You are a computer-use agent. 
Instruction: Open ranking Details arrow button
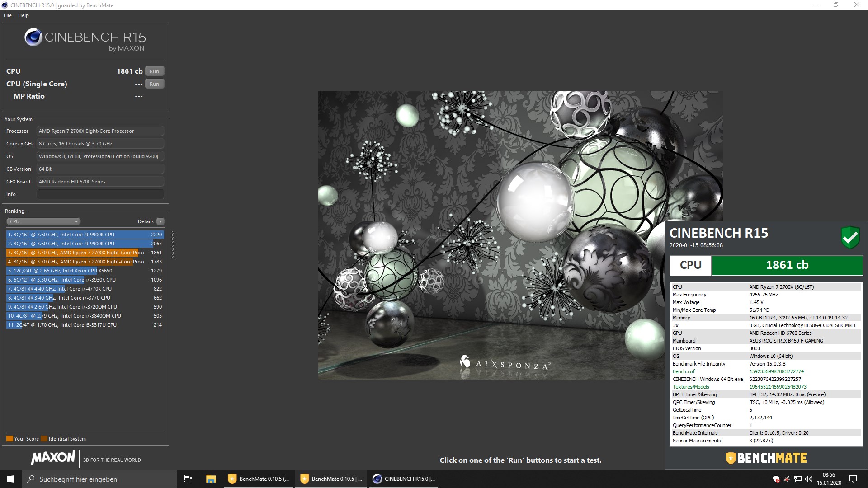click(x=160, y=221)
